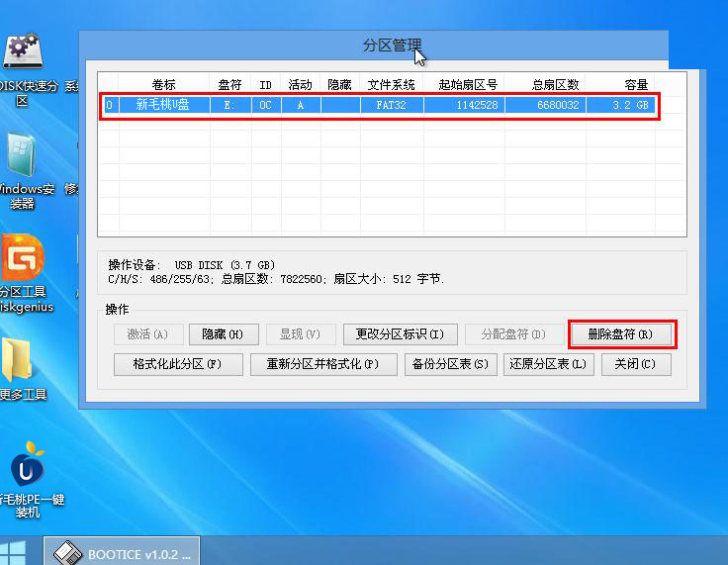Click the 卷标 column header
The image size is (728, 565).
(164, 85)
